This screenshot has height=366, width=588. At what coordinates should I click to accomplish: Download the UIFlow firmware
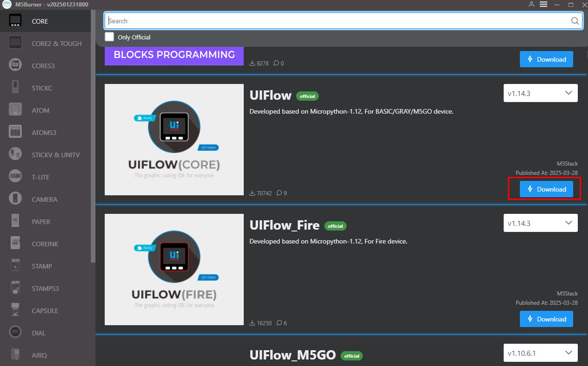coord(546,189)
